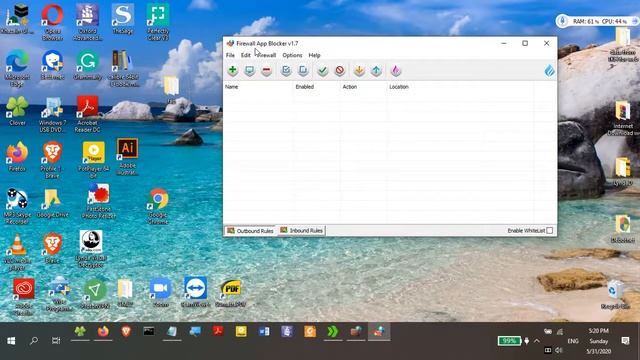Click the blue up-arrow Move Up icon

pyautogui.click(x=376, y=71)
